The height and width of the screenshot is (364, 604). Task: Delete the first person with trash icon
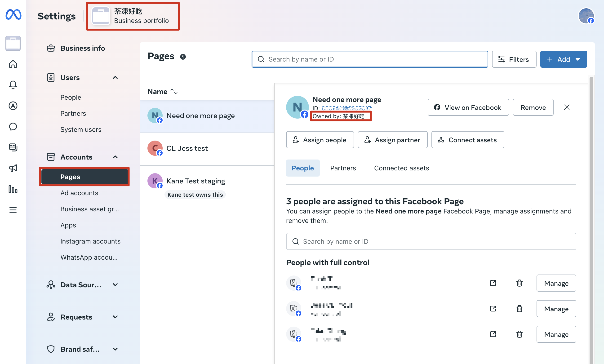point(519,283)
